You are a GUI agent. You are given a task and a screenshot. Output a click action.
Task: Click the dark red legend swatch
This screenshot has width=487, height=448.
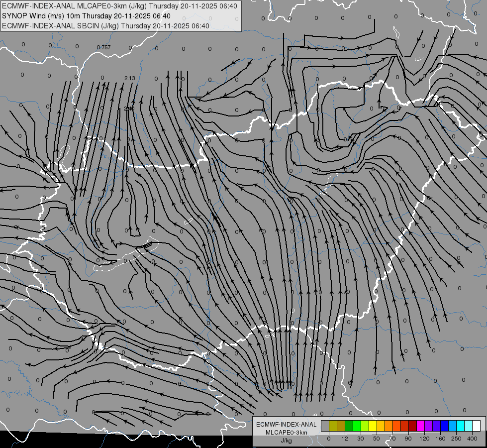pos(412,426)
